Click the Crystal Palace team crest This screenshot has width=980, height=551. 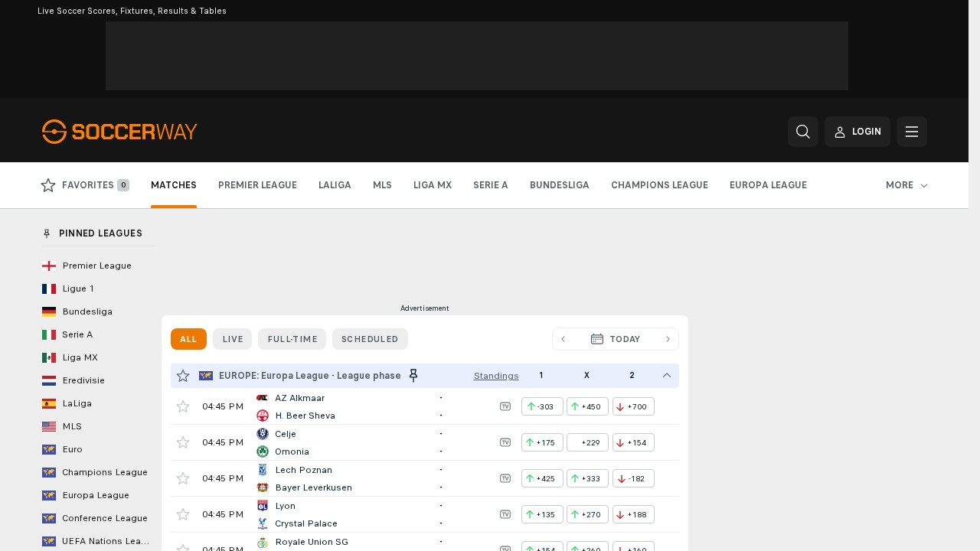(x=263, y=523)
